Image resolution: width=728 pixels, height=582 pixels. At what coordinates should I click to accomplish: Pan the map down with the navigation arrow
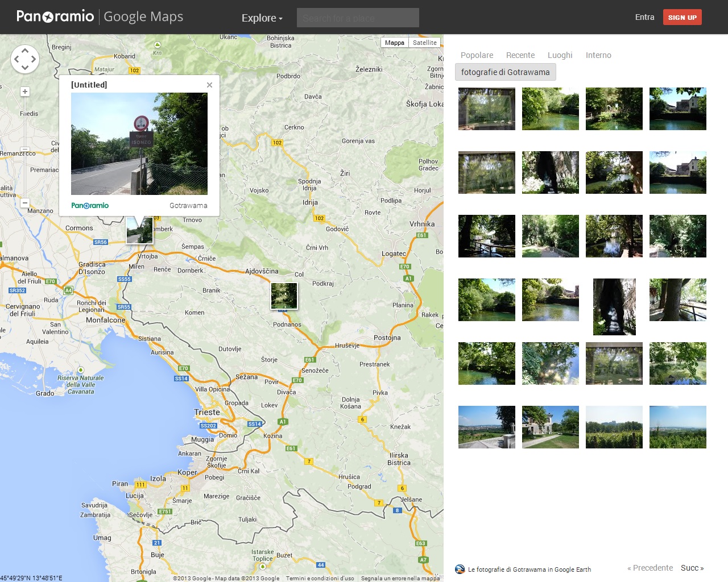click(25, 68)
